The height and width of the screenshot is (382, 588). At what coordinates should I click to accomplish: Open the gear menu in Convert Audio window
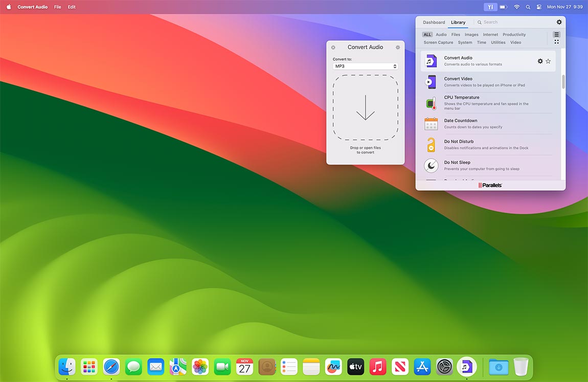coord(398,47)
